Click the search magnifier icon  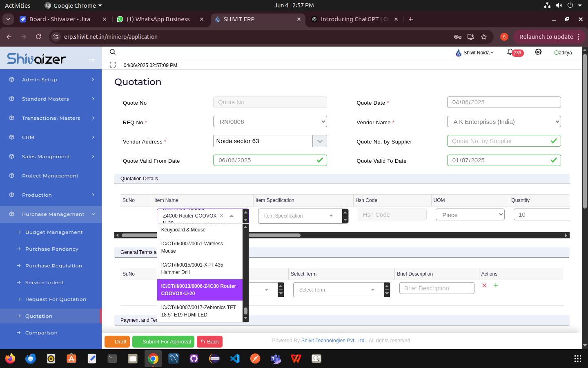pyautogui.click(x=113, y=52)
